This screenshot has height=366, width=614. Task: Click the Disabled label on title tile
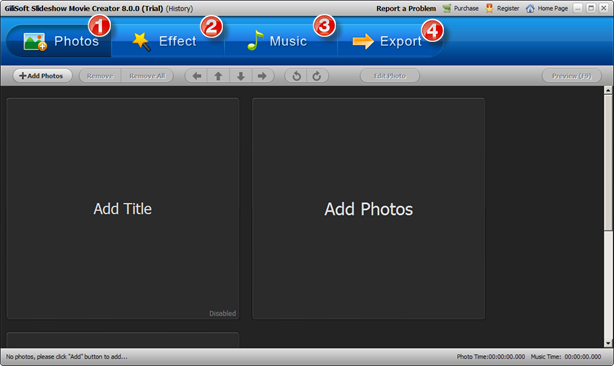222,313
